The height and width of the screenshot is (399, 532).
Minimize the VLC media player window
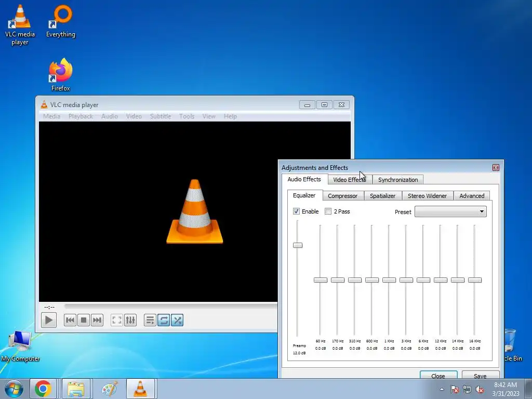point(307,105)
